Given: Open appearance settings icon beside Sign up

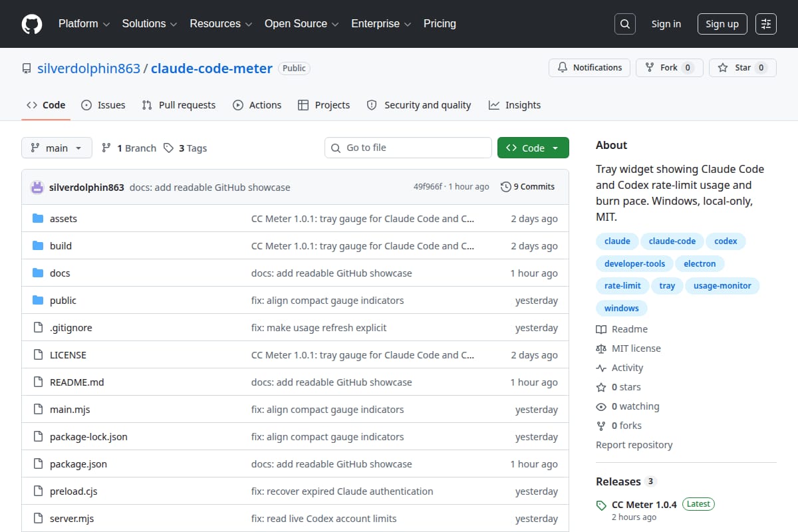Looking at the screenshot, I should tap(766, 24).
